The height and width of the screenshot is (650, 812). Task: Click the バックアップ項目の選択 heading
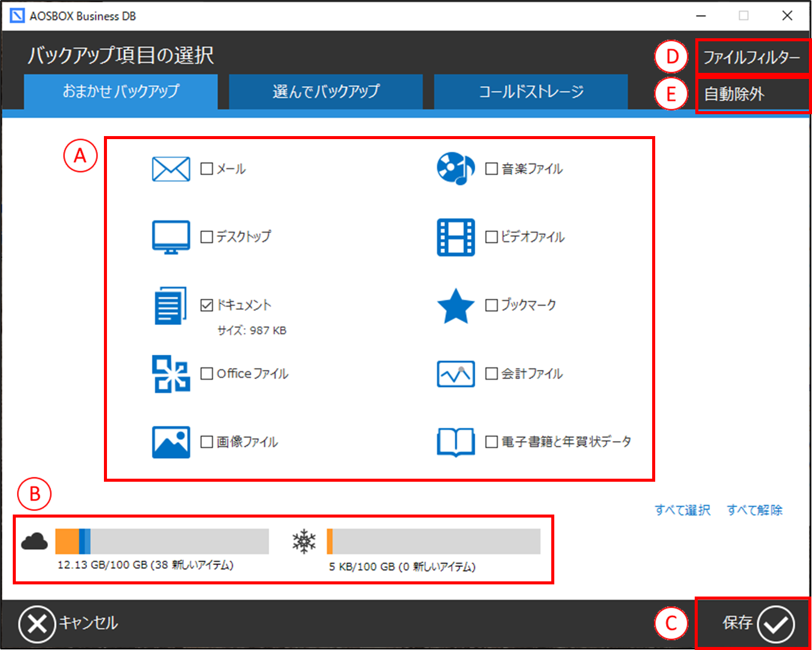[x=121, y=55]
